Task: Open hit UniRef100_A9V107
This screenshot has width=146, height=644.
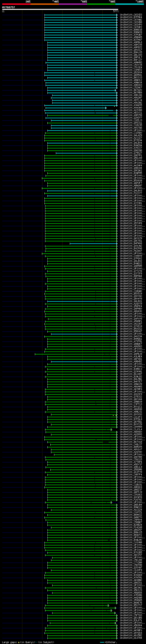Action: [131, 449]
